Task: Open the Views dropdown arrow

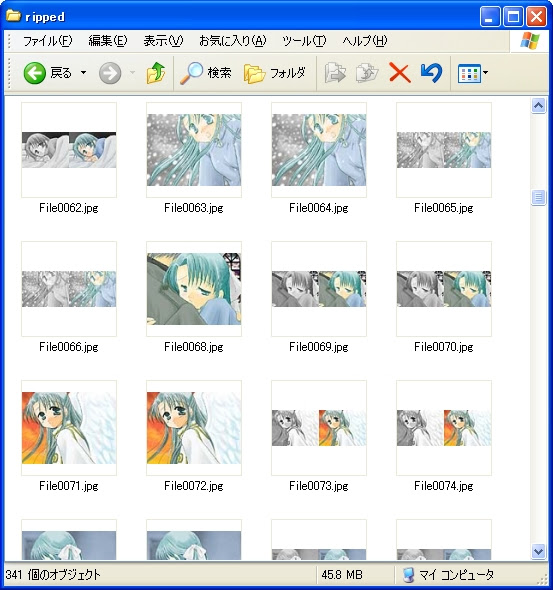Action: tap(486, 73)
